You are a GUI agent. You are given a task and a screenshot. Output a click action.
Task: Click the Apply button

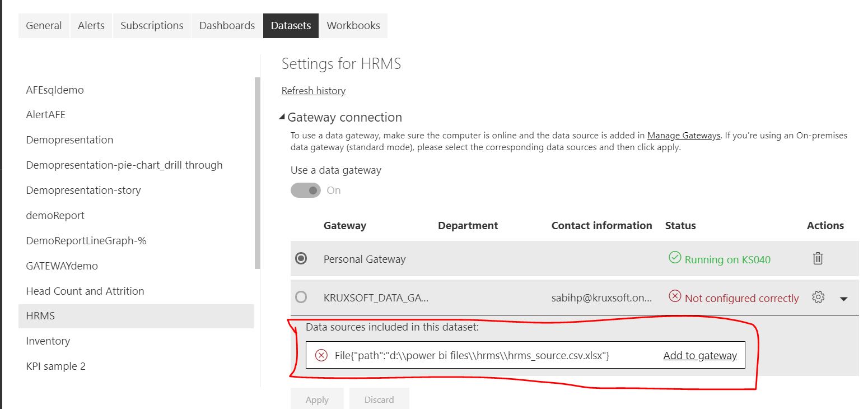coord(317,399)
